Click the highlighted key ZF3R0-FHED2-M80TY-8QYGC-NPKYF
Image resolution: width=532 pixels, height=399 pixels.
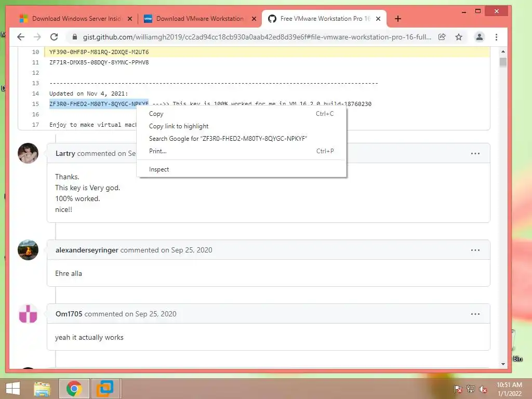pyautogui.click(x=99, y=104)
